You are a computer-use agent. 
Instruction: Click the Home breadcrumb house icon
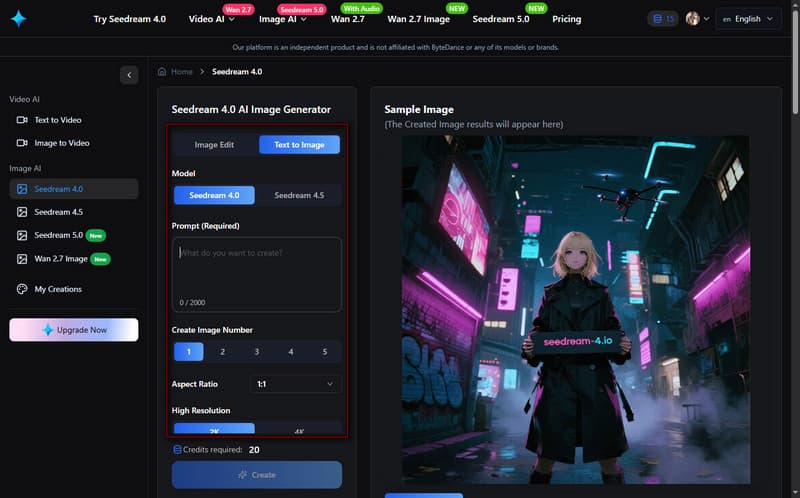[x=162, y=71]
